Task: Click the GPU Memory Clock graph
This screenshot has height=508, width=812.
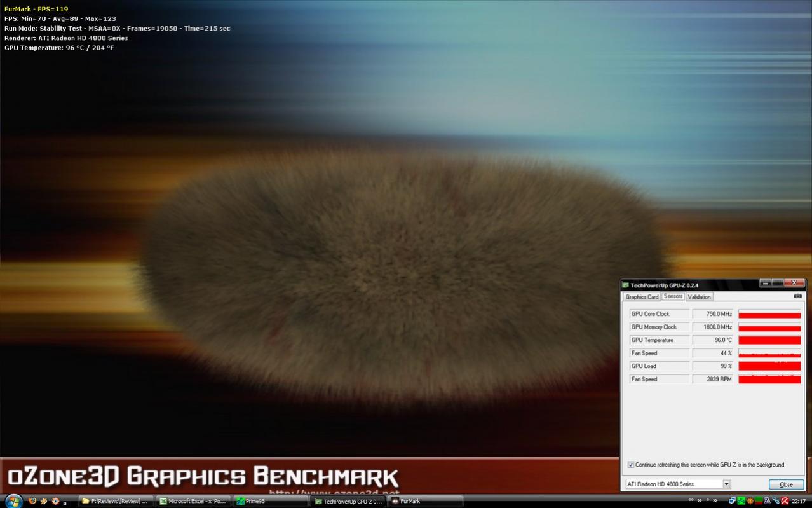Action: [x=769, y=327]
